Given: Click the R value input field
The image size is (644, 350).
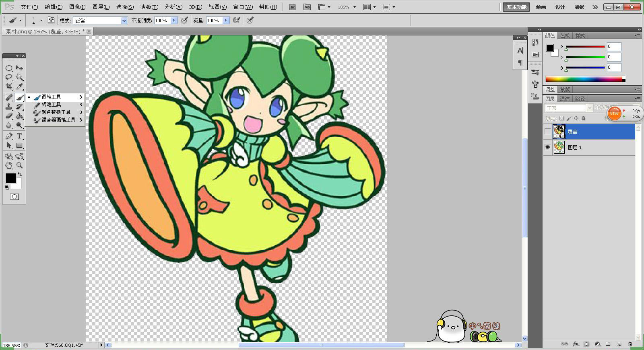Looking at the screenshot, I should pos(614,47).
